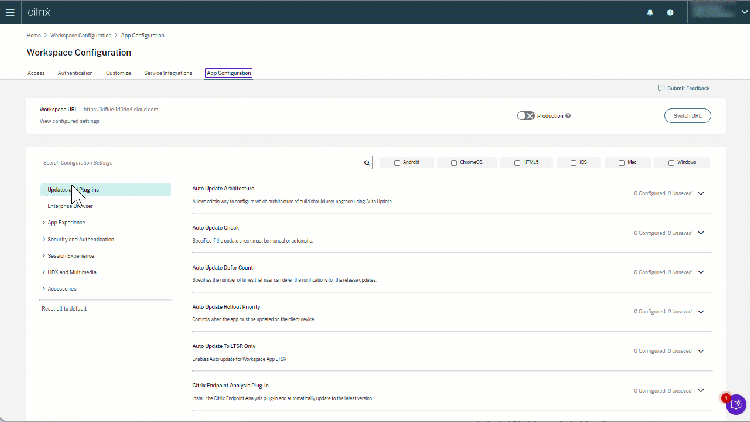This screenshot has width=750, height=422.
Task: Click Auto Update Architecture title
Action: tap(223, 189)
